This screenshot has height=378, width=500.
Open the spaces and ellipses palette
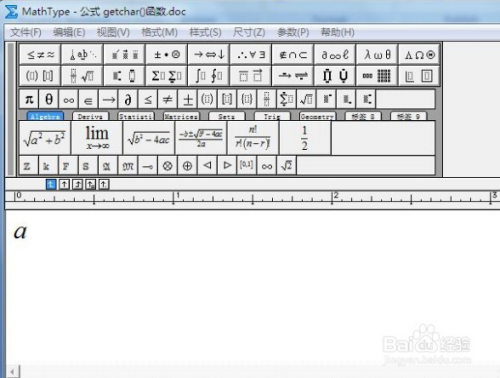click(82, 54)
